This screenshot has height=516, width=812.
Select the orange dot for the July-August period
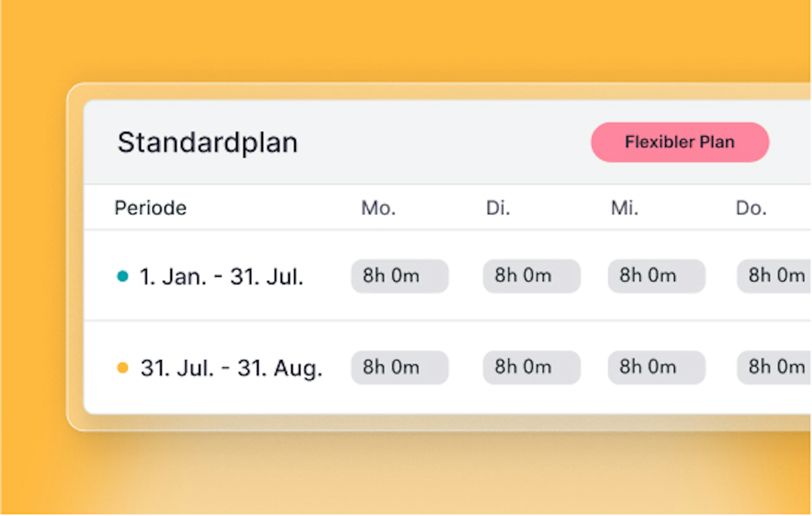(122, 367)
